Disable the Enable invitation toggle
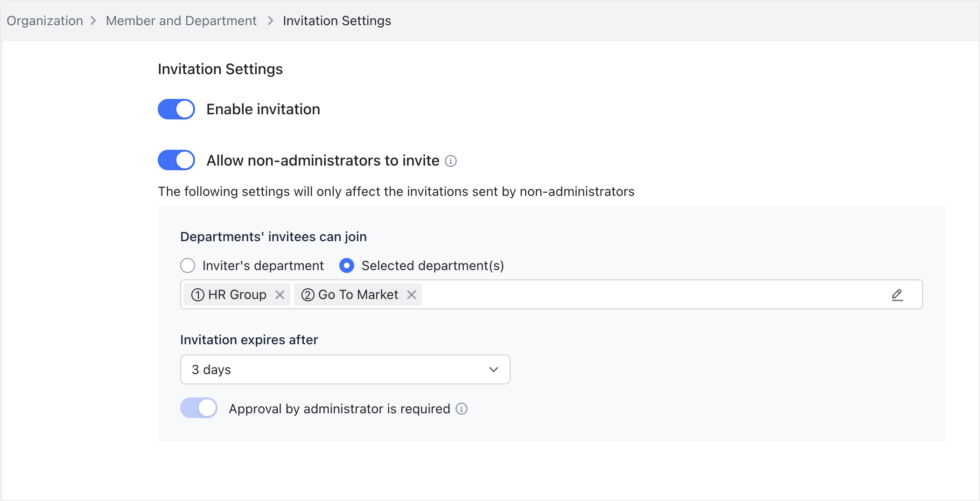 [176, 109]
